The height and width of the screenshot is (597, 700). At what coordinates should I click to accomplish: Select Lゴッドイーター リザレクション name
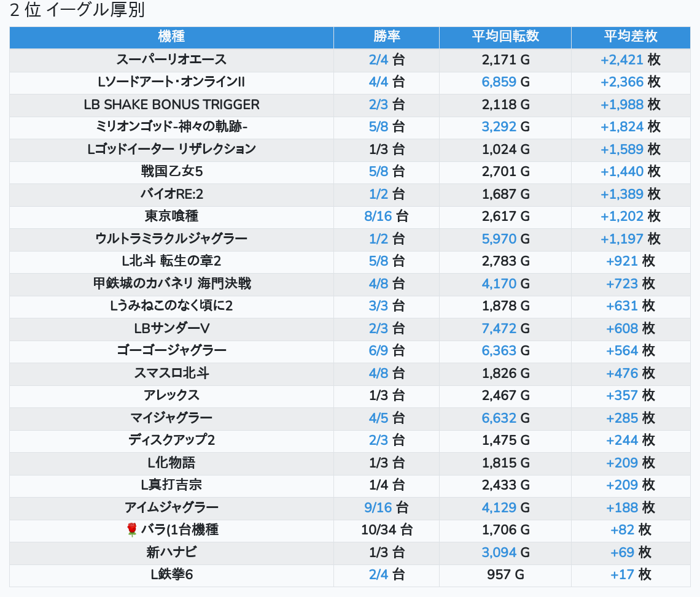coord(171,149)
